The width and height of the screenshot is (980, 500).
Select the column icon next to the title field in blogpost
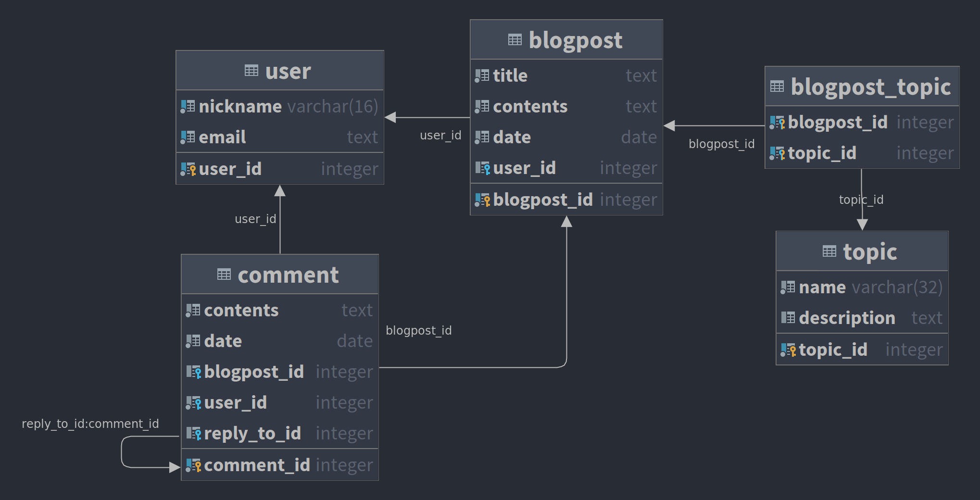point(481,75)
